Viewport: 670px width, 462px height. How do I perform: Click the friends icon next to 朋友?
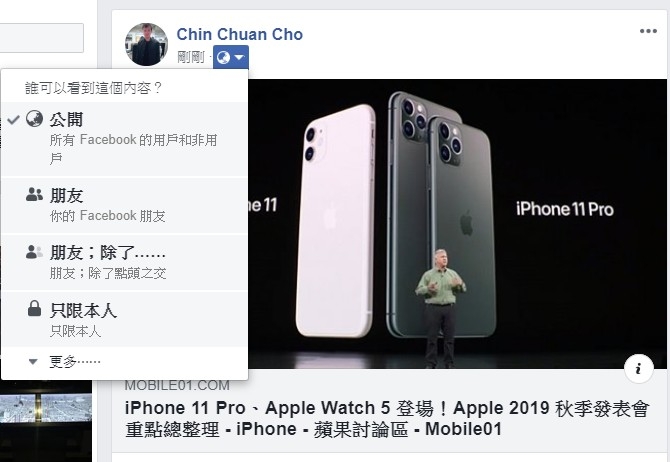pos(34,194)
